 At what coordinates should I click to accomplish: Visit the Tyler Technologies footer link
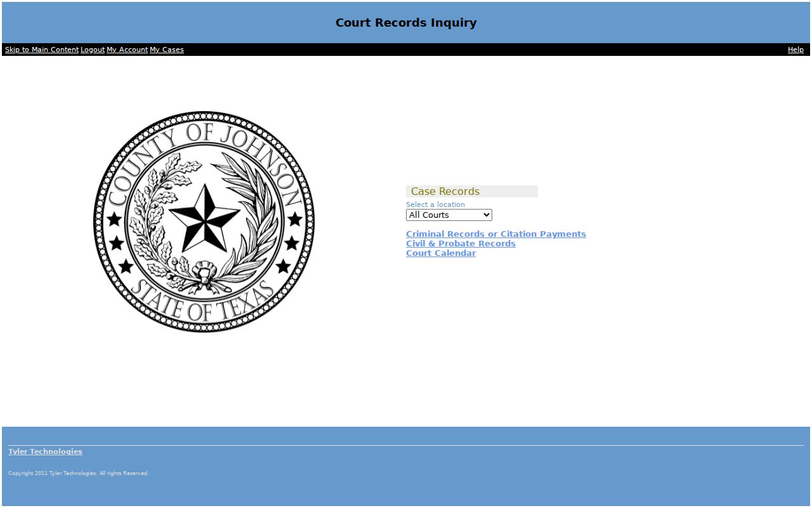click(x=45, y=451)
